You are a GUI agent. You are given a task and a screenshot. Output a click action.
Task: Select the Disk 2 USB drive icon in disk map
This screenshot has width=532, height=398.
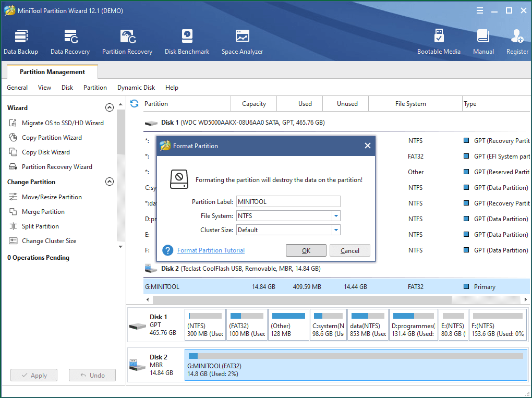pos(137,365)
